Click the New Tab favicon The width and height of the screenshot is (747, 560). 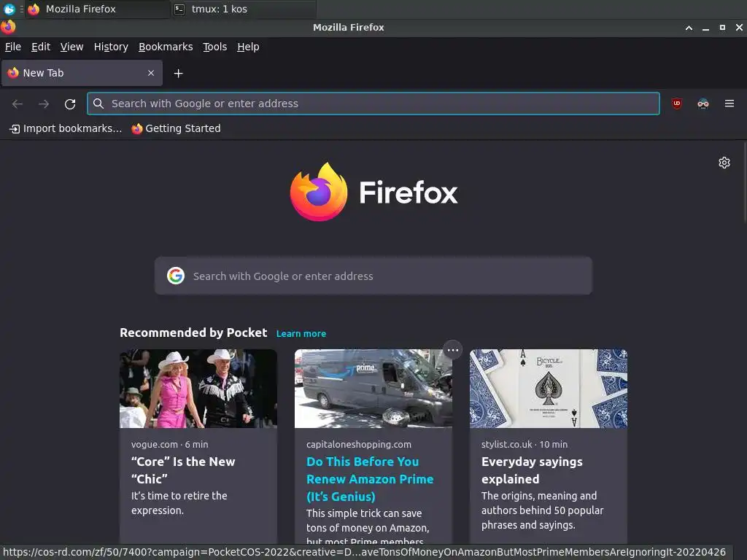[13, 73]
